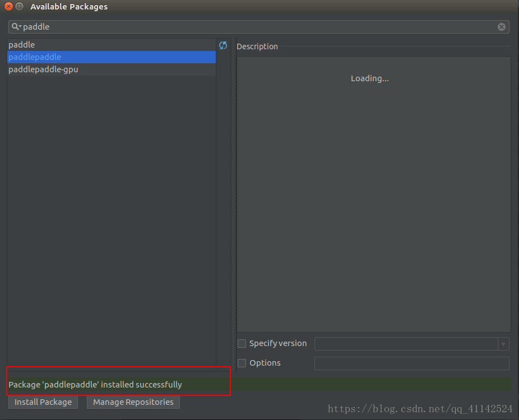Click Install Package button
519x420 pixels.
coord(43,402)
